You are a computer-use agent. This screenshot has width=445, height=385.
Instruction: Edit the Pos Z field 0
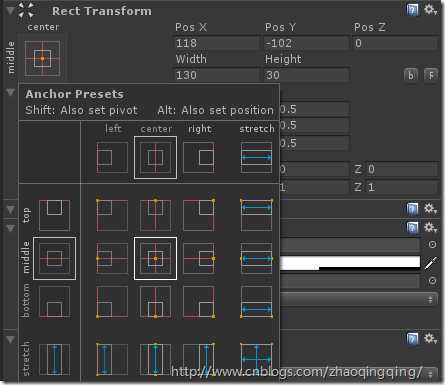tap(395, 43)
